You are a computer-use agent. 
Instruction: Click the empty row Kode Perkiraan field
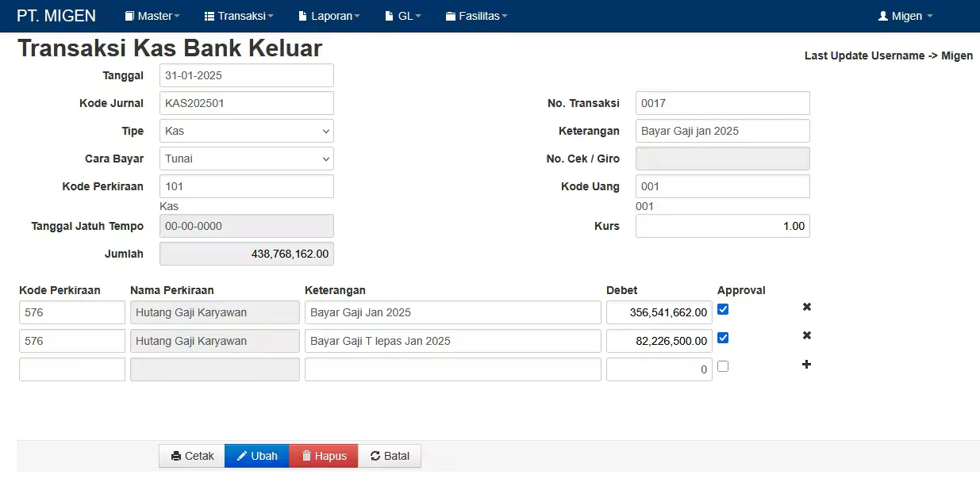coord(72,369)
